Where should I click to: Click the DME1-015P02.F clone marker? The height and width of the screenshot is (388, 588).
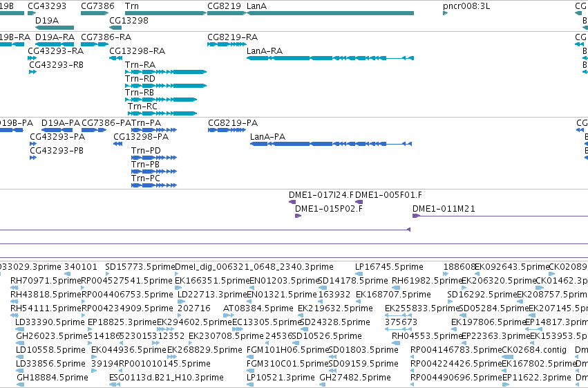click(x=298, y=216)
